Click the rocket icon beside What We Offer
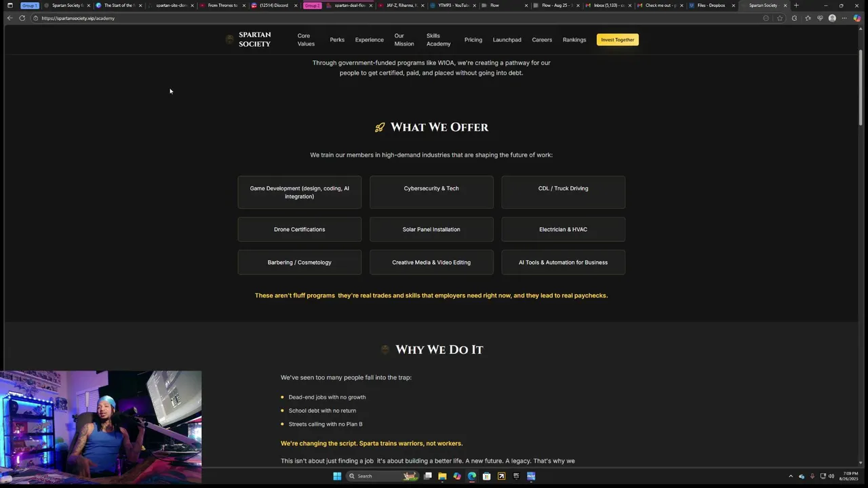The height and width of the screenshot is (488, 868). [x=380, y=127]
